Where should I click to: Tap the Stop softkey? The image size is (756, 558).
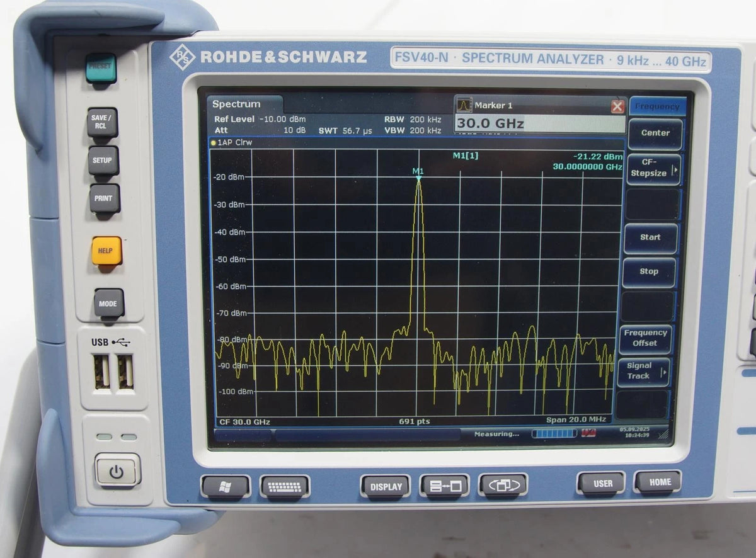[649, 271]
